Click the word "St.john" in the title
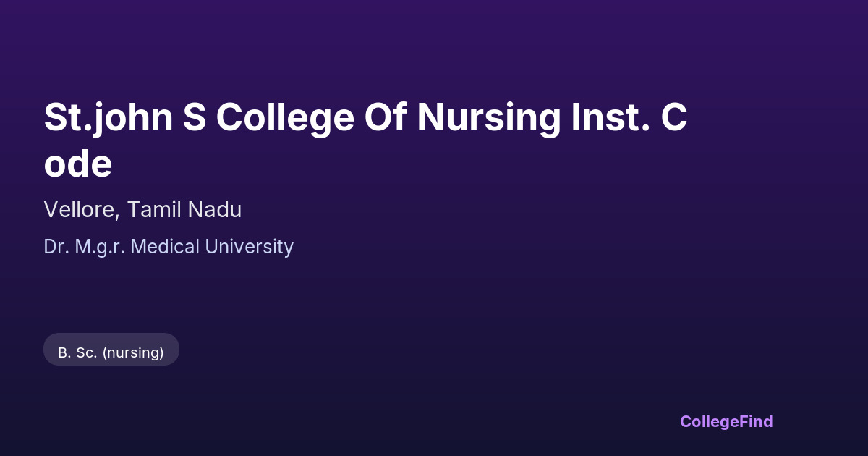Viewport: 868px width, 456px height. (x=108, y=117)
